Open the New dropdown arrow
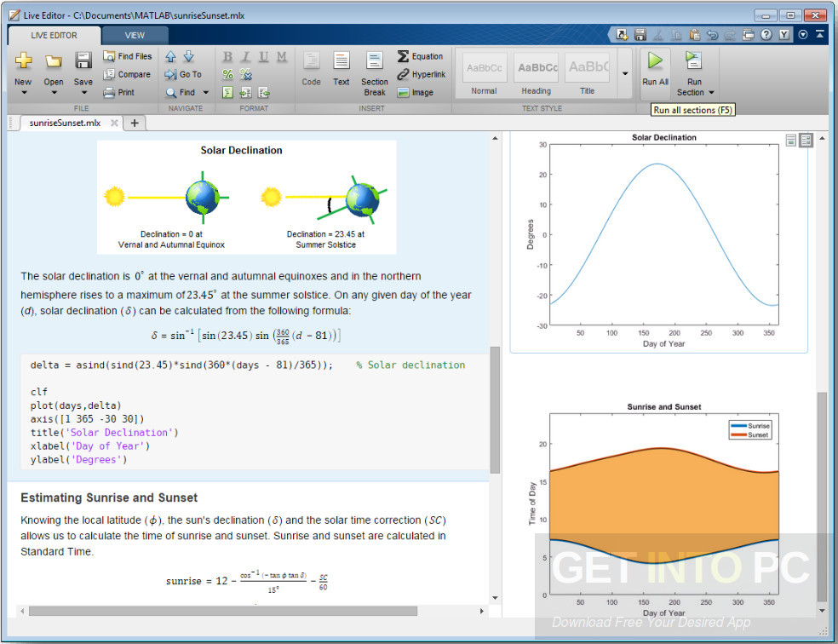The image size is (838, 644). click(23, 93)
